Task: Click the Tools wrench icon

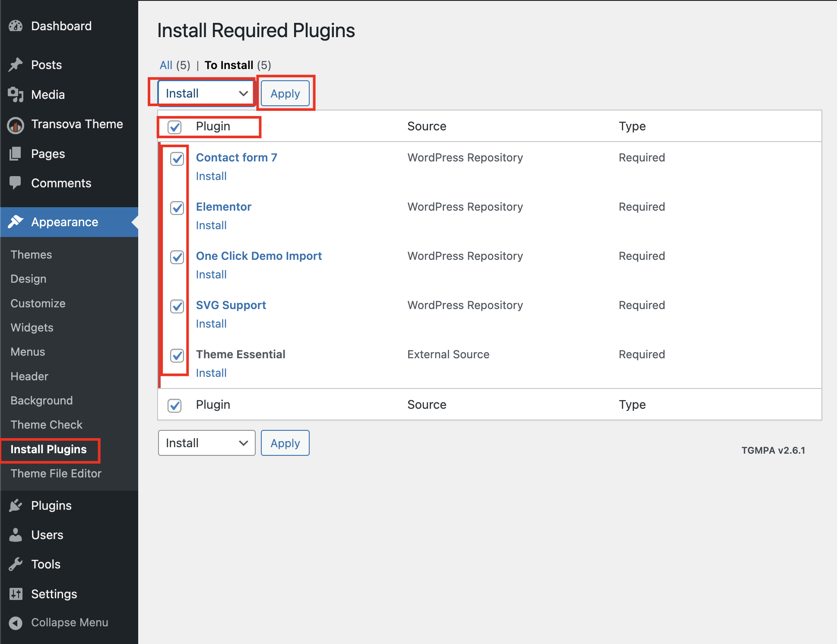Action: click(x=16, y=564)
